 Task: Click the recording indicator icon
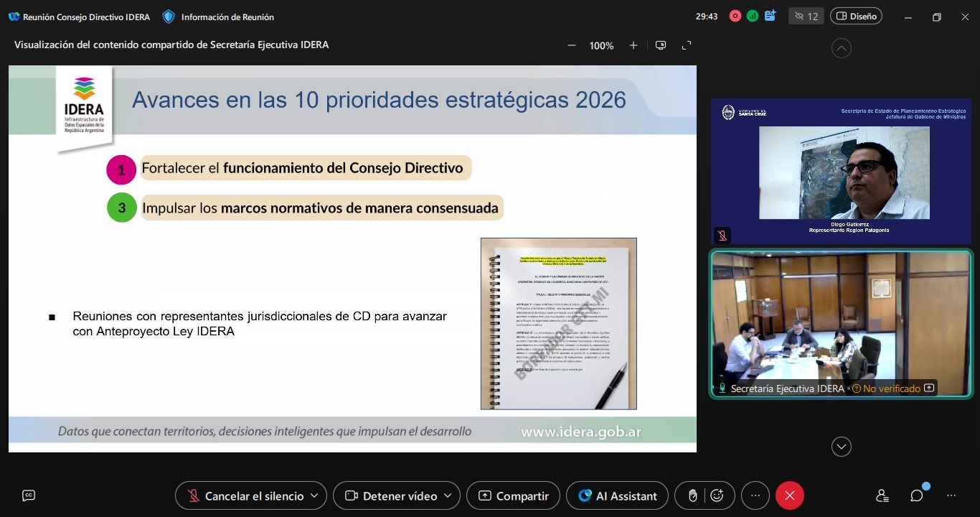[x=735, y=16]
